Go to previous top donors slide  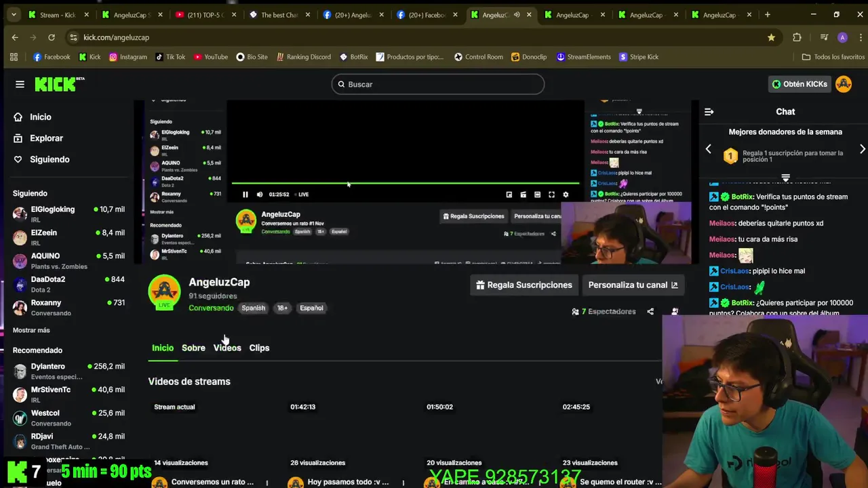(x=708, y=149)
